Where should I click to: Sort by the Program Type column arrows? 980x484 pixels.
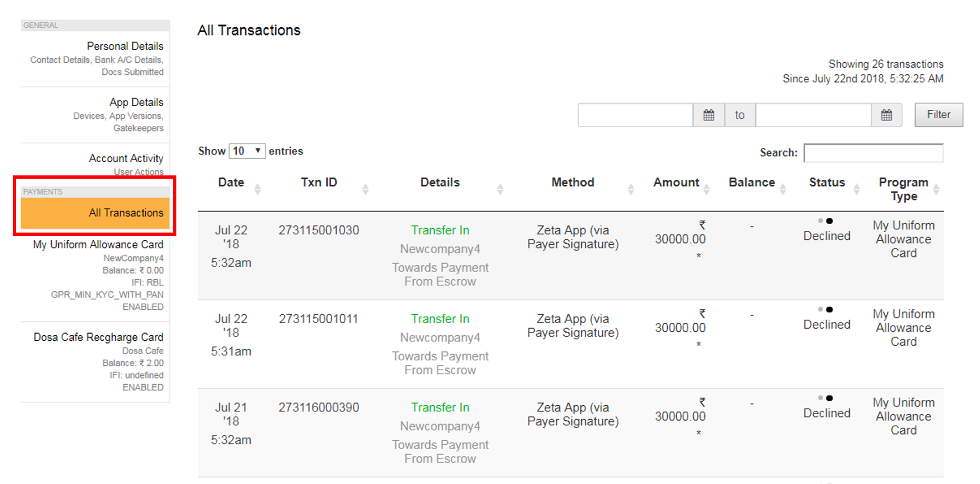coord(936,189)
